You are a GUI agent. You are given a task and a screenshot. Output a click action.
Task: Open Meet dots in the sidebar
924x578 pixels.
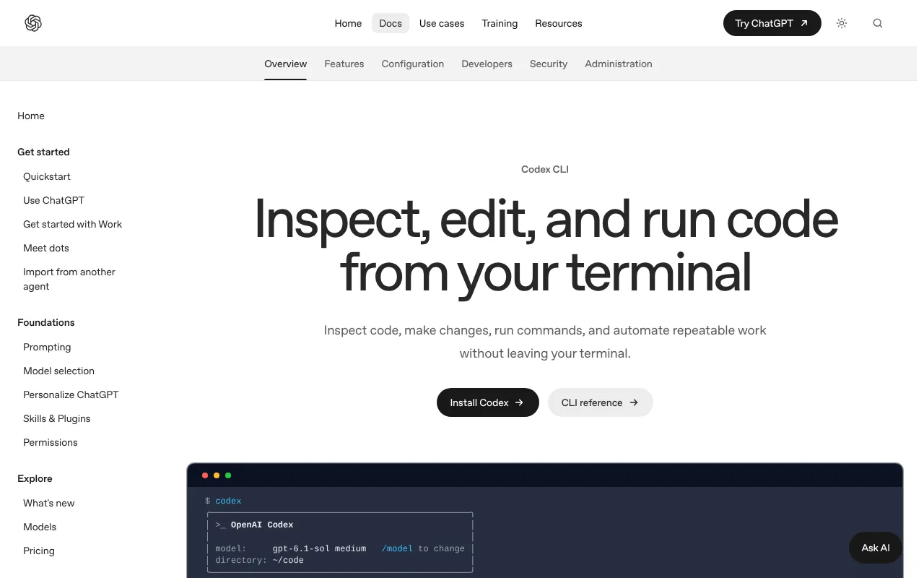pos(46,248)
